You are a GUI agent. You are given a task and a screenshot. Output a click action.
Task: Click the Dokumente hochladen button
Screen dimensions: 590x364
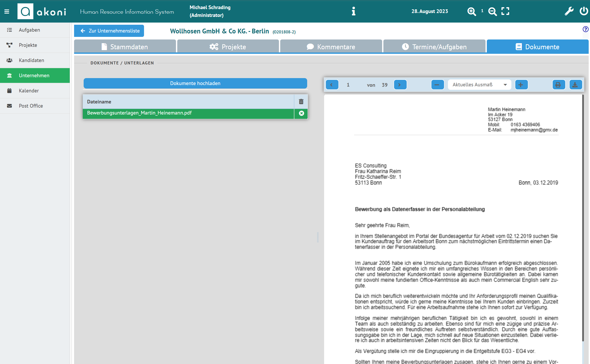pyautogui.click(x=196, y=83)
